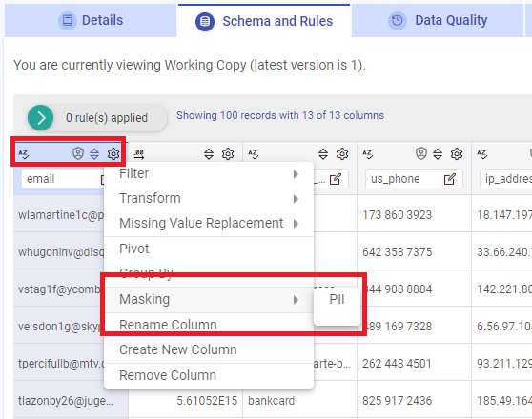Open the us_phone column settings gear
This screenshot has width=532, height=419.
(457, 154)
